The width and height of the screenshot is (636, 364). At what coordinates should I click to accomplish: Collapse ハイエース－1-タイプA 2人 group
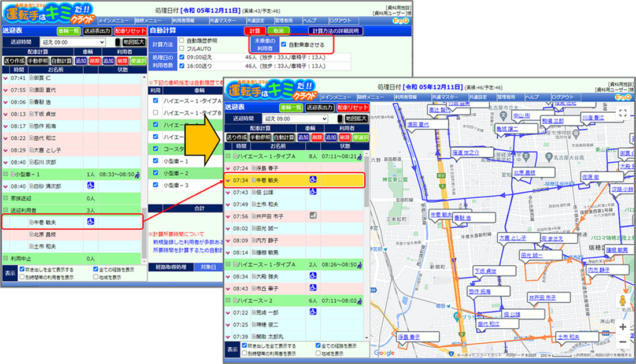[x=228, y=264]
